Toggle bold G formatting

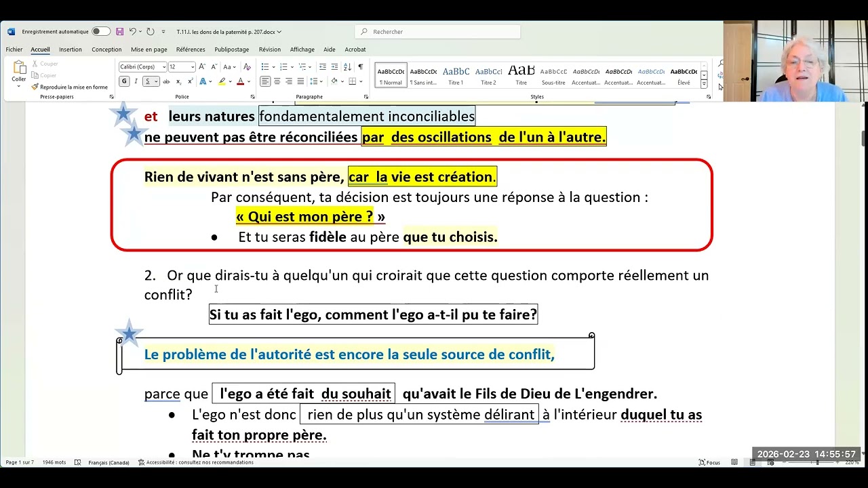pyautogui.click(x=124, y=81)
